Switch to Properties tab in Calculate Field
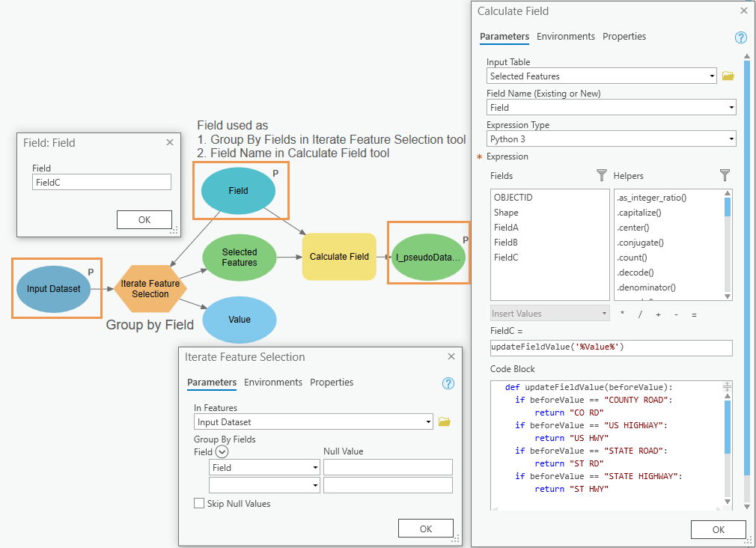This screenshot has width=756, height=548. coord(624,36)
